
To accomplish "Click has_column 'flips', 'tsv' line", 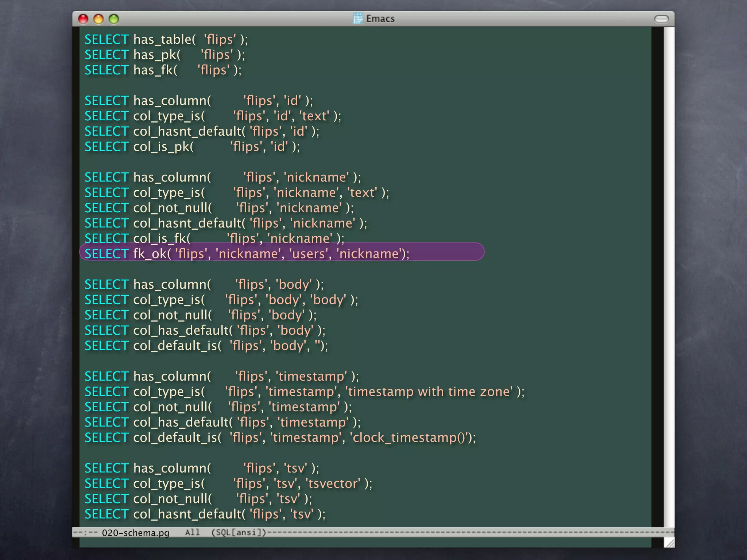I will tap(202, 468).
